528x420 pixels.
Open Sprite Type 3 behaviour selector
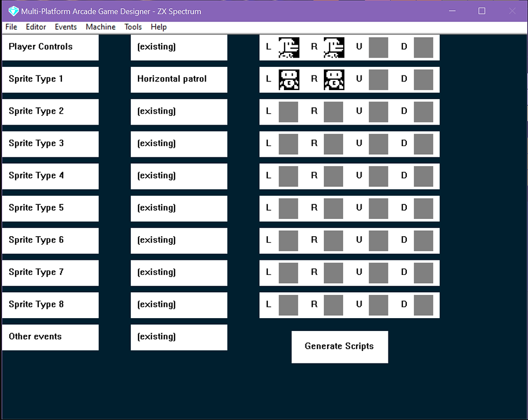[179, 144]
